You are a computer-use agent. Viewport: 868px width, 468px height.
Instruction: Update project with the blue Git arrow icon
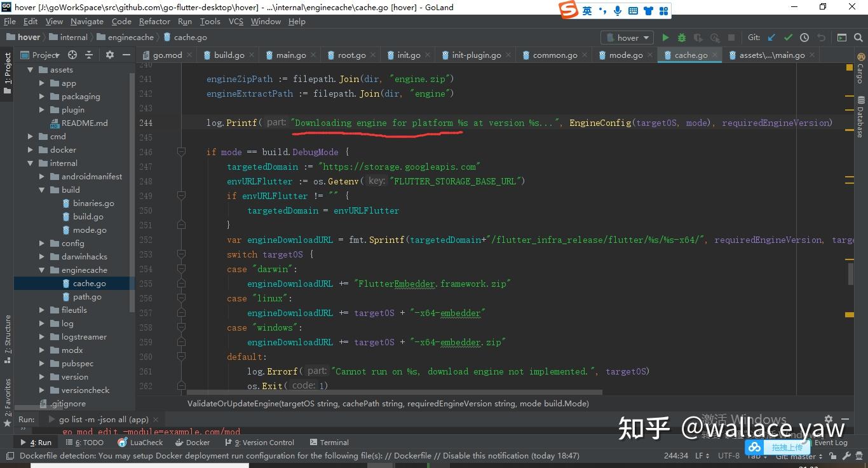click(770, 38)
